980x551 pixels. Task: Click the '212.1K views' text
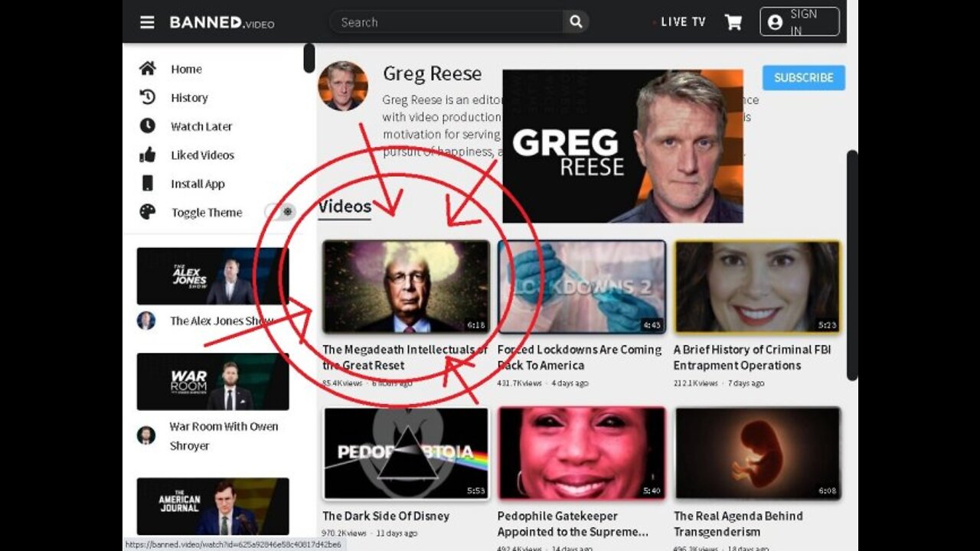click(696, 383)
